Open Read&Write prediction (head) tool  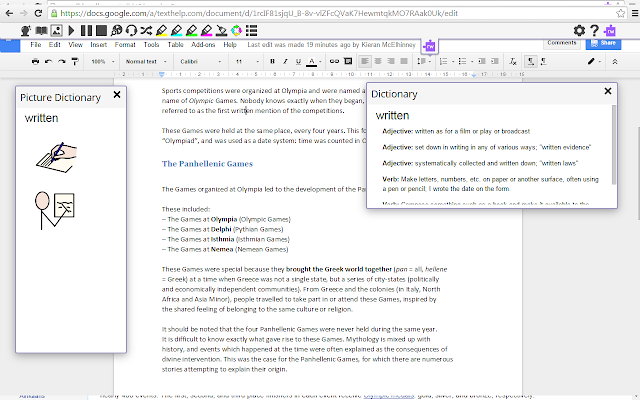click(x=26, y=31)
